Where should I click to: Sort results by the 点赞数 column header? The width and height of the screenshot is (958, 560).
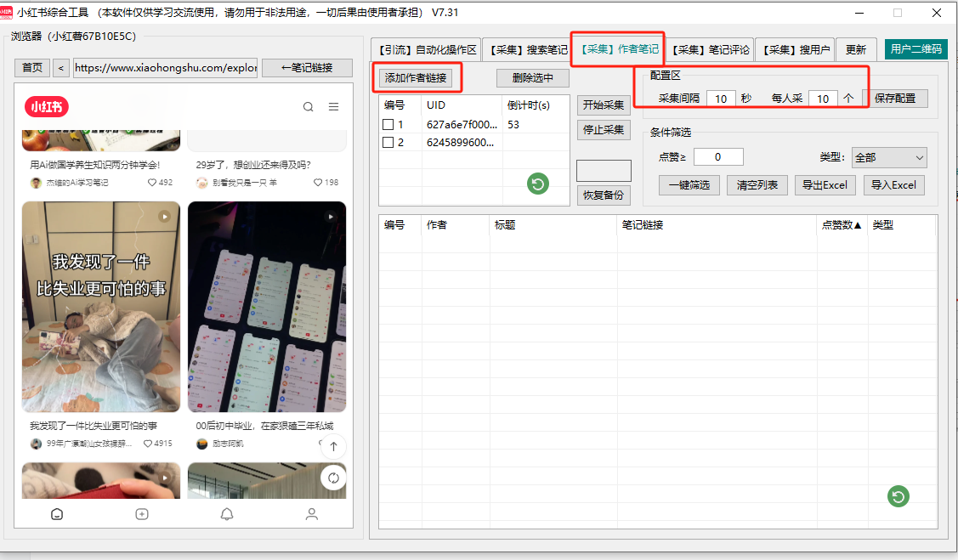point(841,225)
